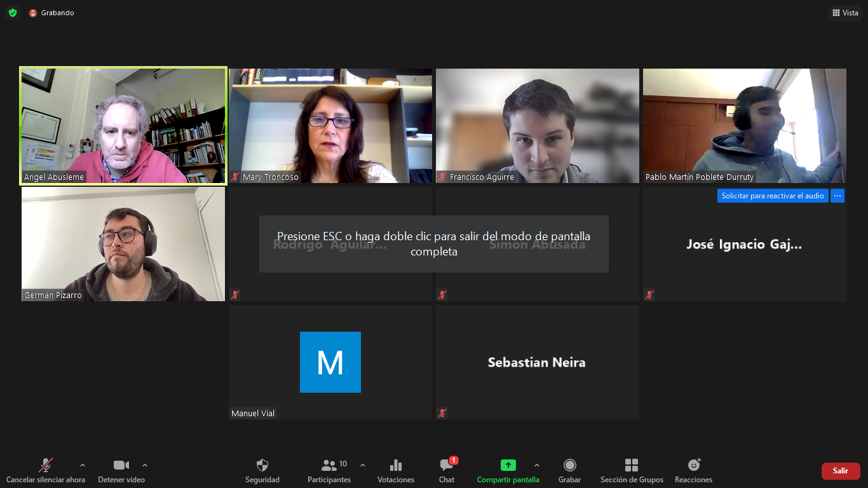Expand the arrow beside Participantes
The height and width of the screenshot is (488, 868).
[363, 465]
